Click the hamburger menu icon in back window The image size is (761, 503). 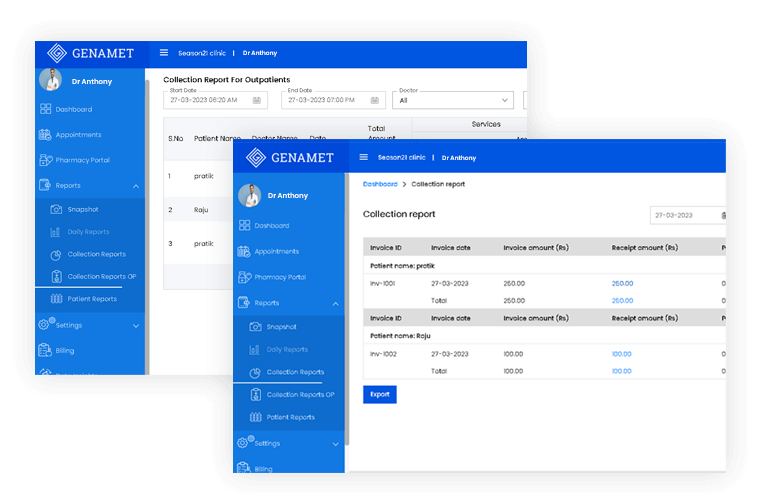164,53
